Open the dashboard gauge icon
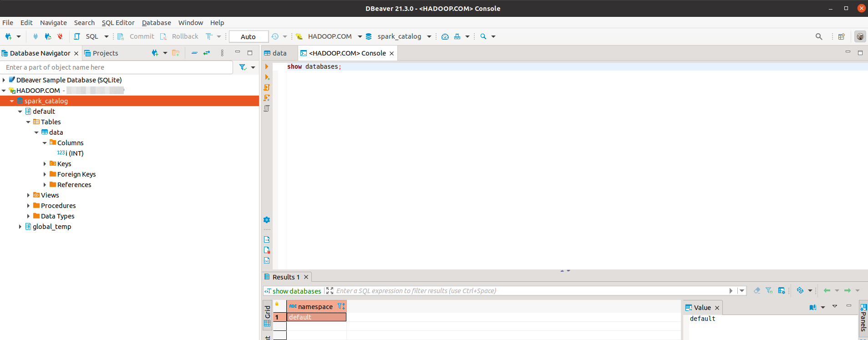The width and height of the screenshot is (868, 340). 445,36
